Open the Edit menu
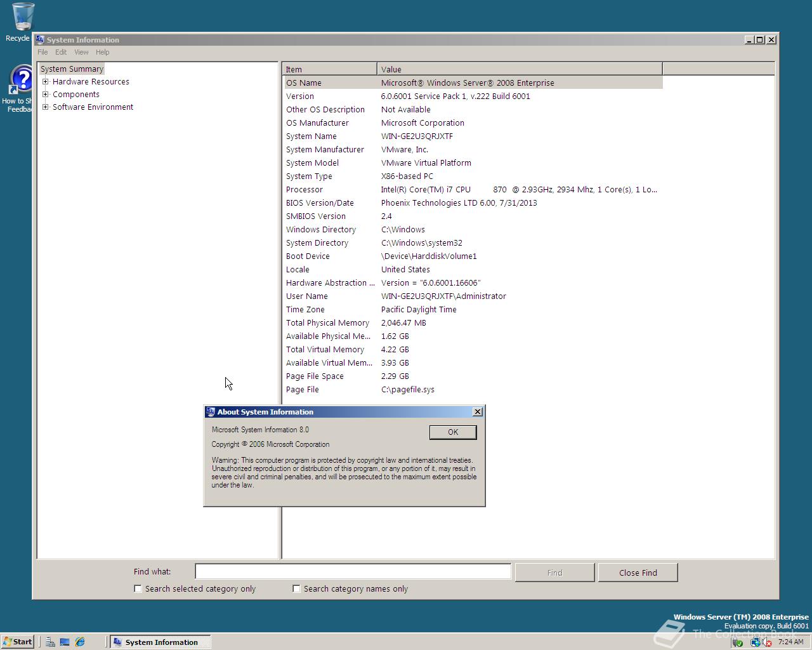Image resolution: width=812 pixels, height=650 pixels. pos(61,52)
